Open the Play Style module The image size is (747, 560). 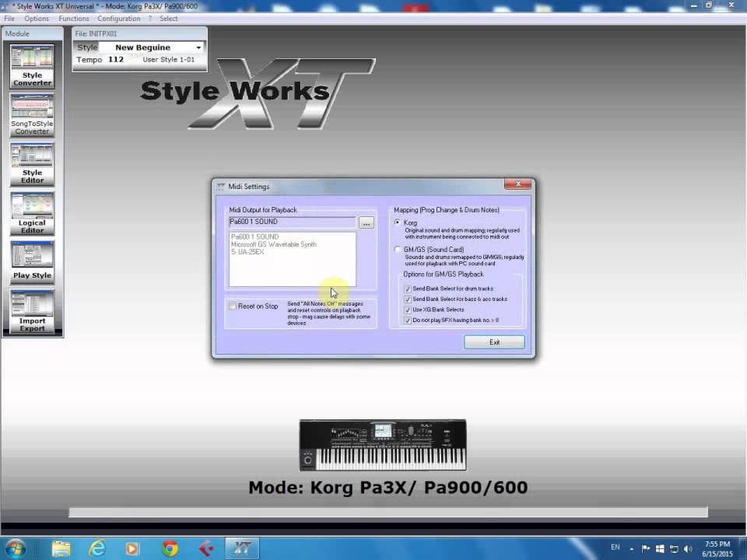pyautogui.click(x=32, y=262)
